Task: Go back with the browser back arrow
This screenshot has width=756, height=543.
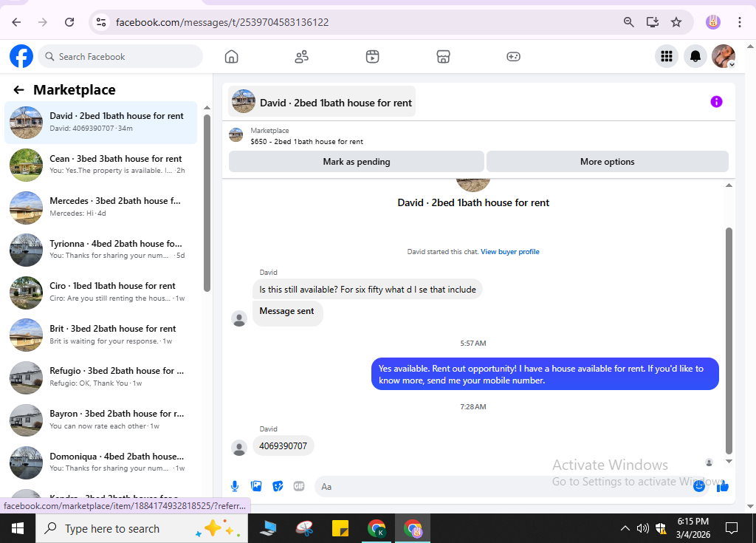Action: pyautogui.click(x=16, y=22)
